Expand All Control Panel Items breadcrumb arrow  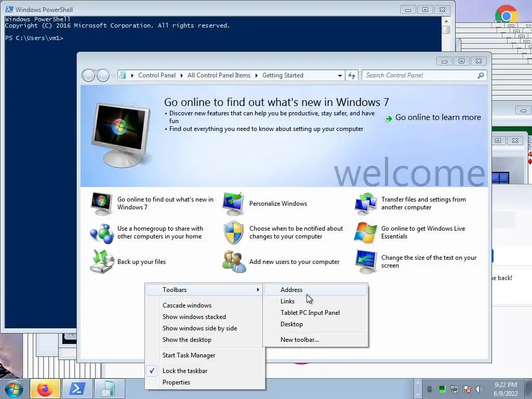click(x=257, y=75)
